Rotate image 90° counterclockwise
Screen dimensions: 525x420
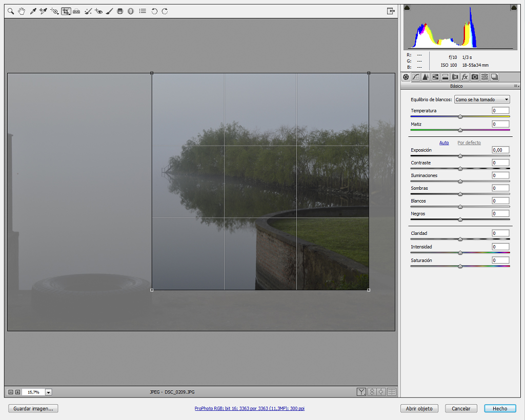154,11
